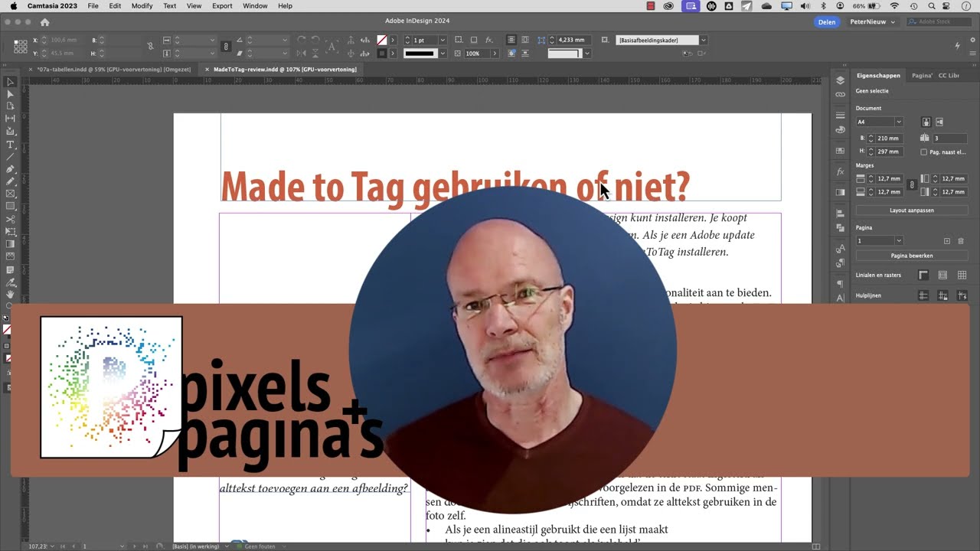Click the stroke color swatch in control bar

(382, 54)
